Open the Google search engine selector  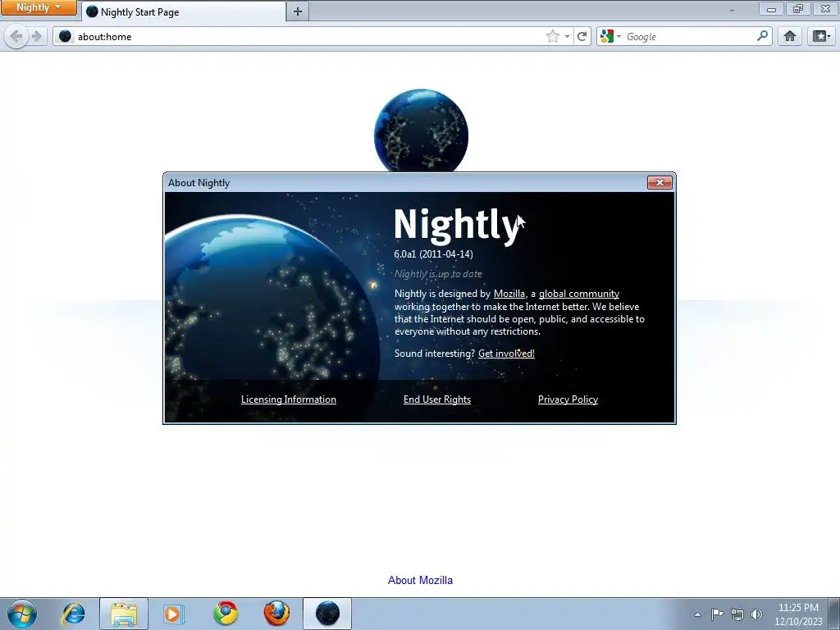(x=610, y=36)
